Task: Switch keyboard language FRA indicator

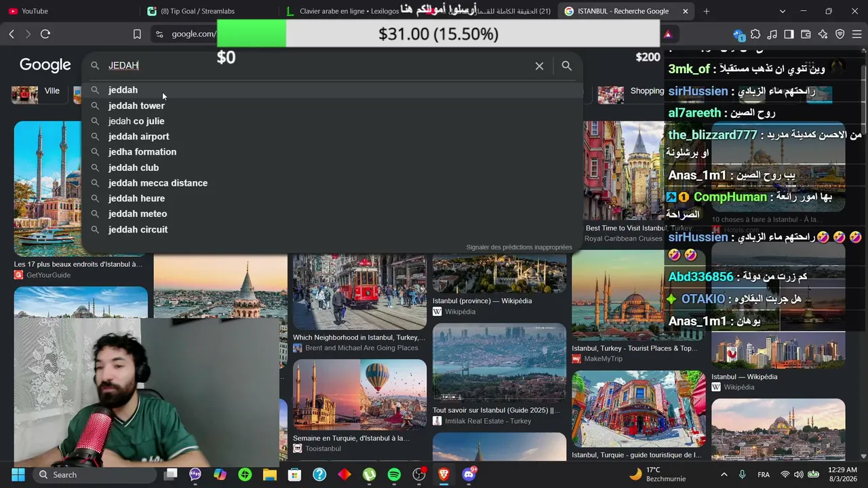Action: pos(764,474)
